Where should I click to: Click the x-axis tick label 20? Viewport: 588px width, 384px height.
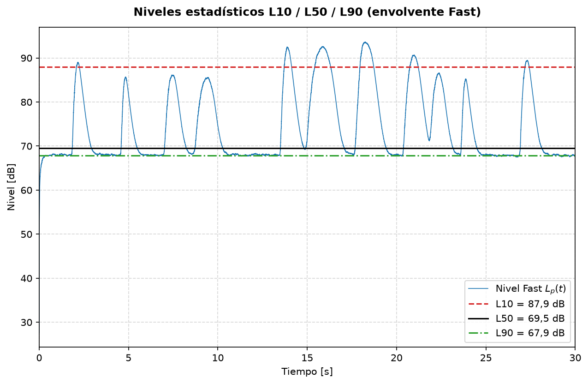click(397, 358)
